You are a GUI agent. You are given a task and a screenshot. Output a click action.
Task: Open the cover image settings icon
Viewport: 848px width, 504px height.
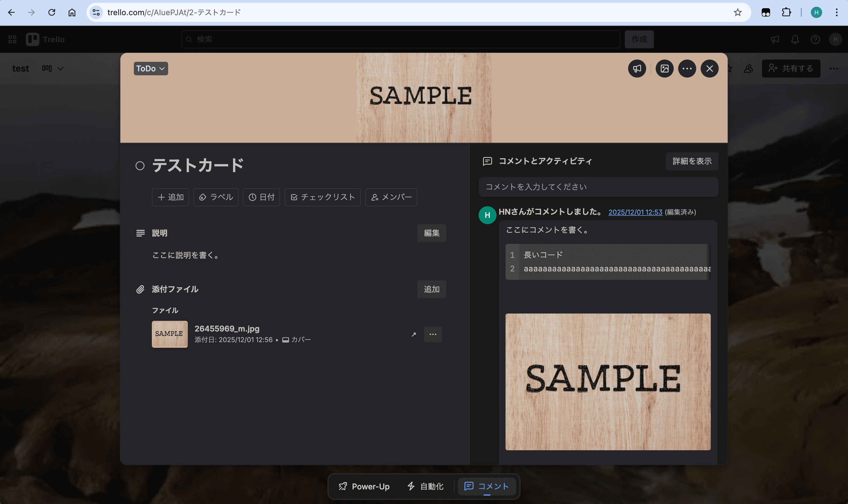(664, 68)
